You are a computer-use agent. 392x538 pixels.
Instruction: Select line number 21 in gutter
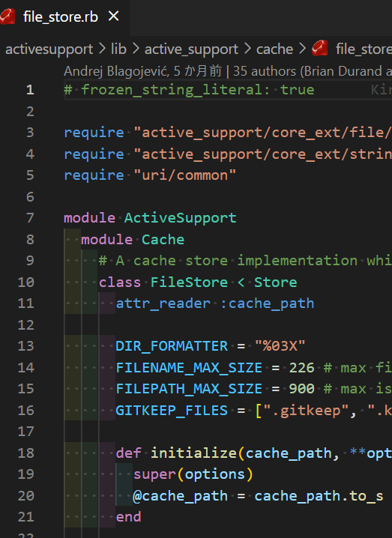(25, 517)
